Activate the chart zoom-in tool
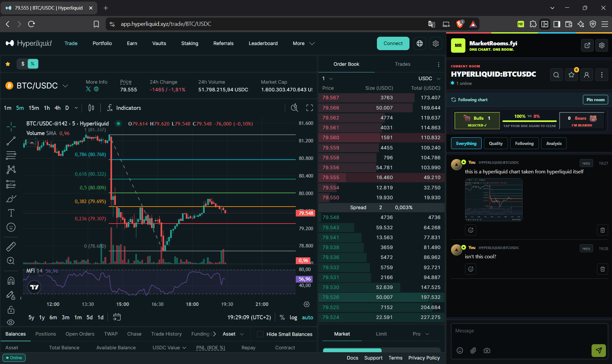Image resolution: width=612 pixels, height=364 pixels. pos(11,261)
